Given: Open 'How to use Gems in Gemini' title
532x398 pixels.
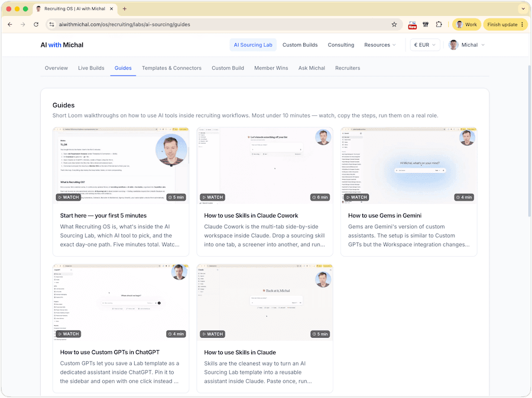Looking at the screenshot, I should [385, 215].
